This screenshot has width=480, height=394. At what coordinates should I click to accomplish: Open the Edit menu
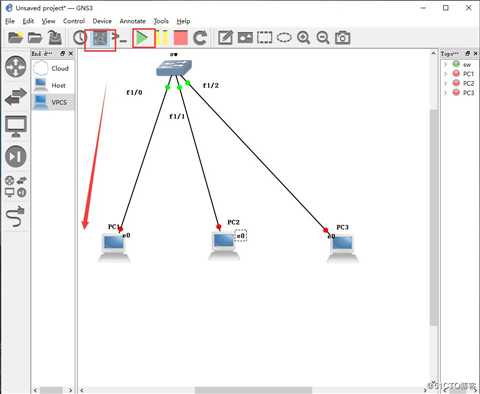(28, 21)
